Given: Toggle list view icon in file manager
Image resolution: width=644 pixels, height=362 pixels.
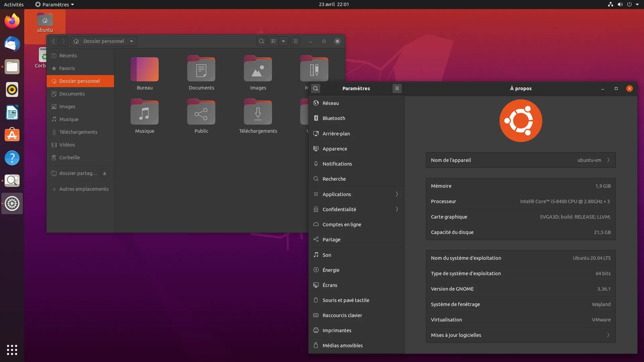Looking at the screenshot, I should (x=274, y=41).
